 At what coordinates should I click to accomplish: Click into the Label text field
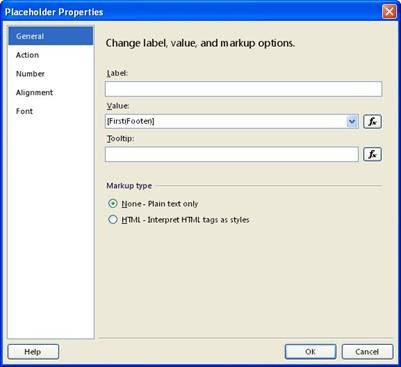tap(243, 89)
